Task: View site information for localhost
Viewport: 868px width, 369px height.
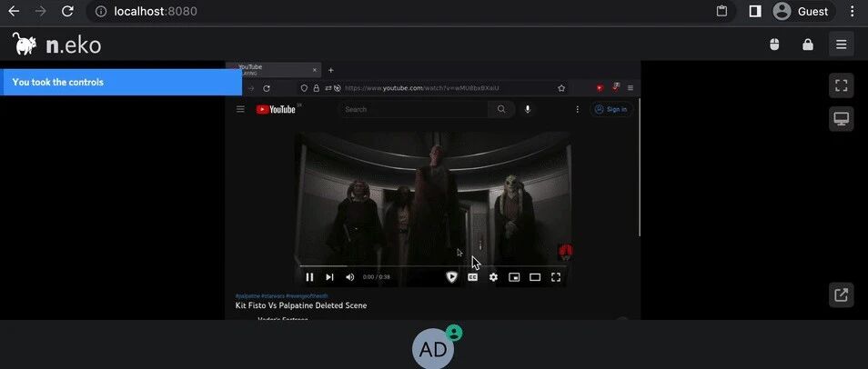Action: (x=101, y=11)
